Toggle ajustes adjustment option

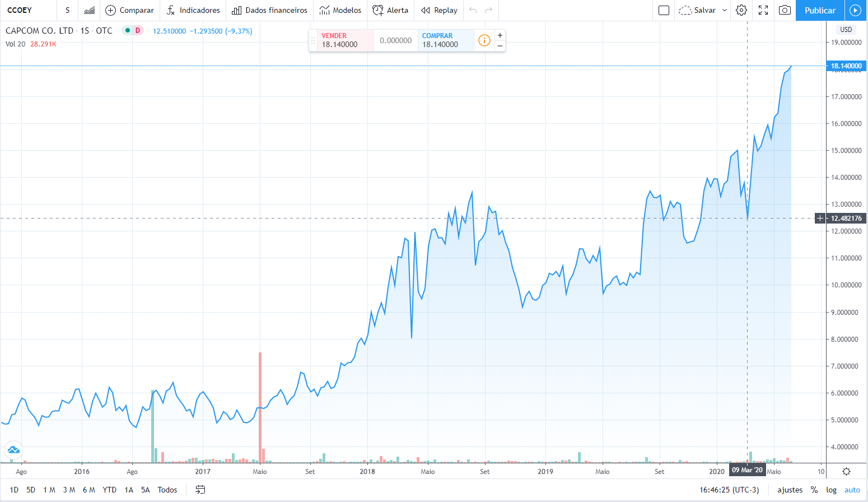(790, 490)
